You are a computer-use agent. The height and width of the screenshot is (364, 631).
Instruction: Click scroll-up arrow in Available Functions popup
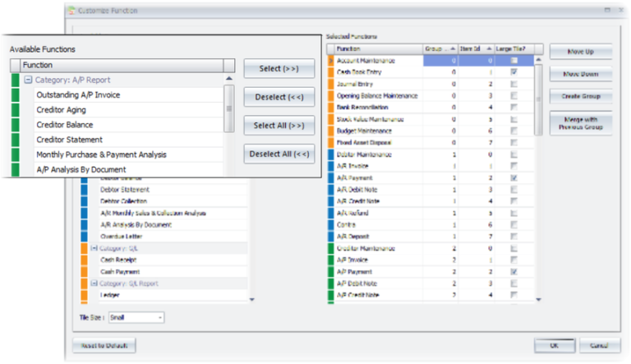[229, 80]
